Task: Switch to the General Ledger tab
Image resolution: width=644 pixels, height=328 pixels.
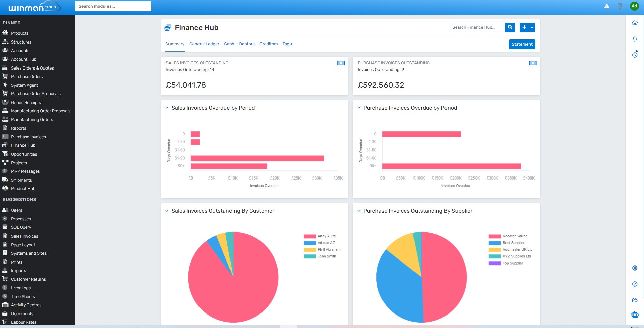Action: (204, 44)
